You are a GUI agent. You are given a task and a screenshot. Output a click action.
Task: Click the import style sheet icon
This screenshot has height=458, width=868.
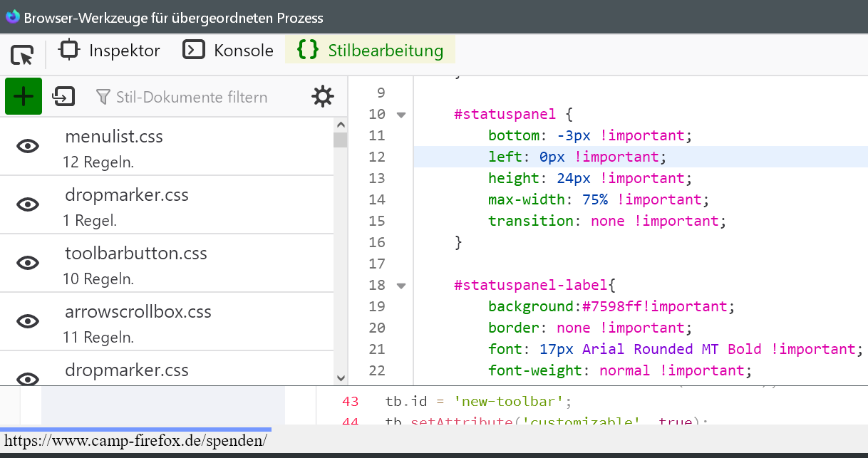[x=63, y=96]
